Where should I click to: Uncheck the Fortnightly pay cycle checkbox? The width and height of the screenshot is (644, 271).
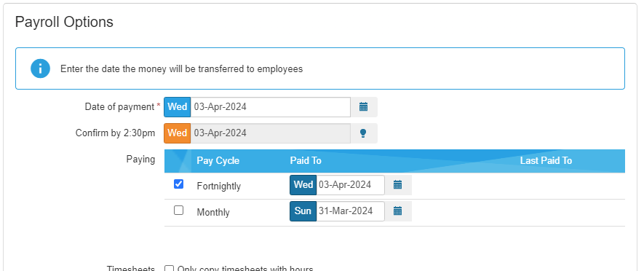(x=179, y=184)
